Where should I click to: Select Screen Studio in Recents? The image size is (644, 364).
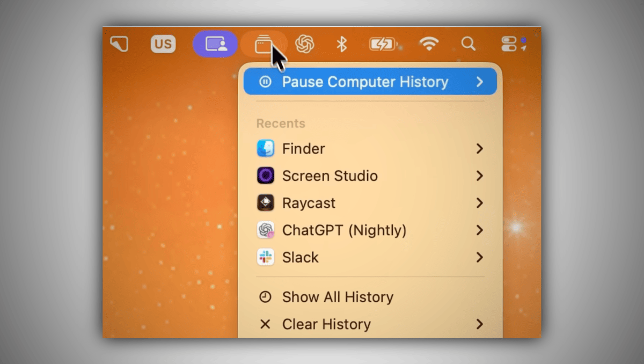pos(370,176)
